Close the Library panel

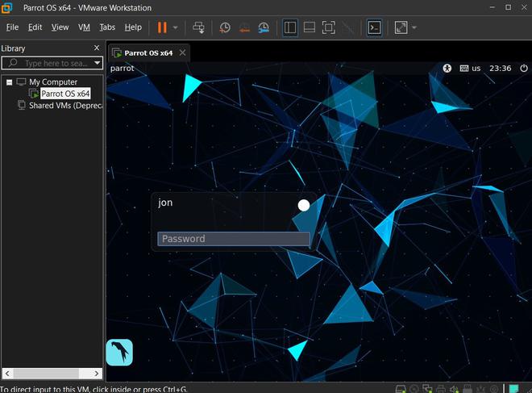tap(97, 48)
